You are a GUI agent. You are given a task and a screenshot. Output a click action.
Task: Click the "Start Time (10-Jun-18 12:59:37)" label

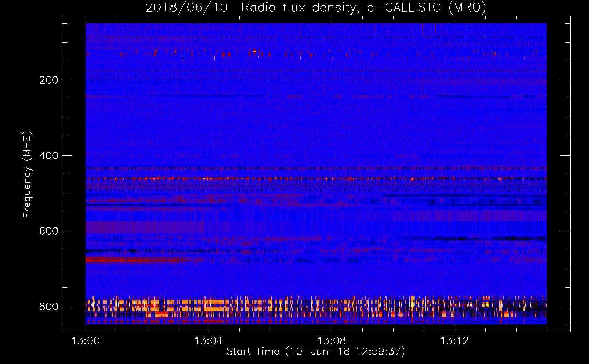click(316, 352)
